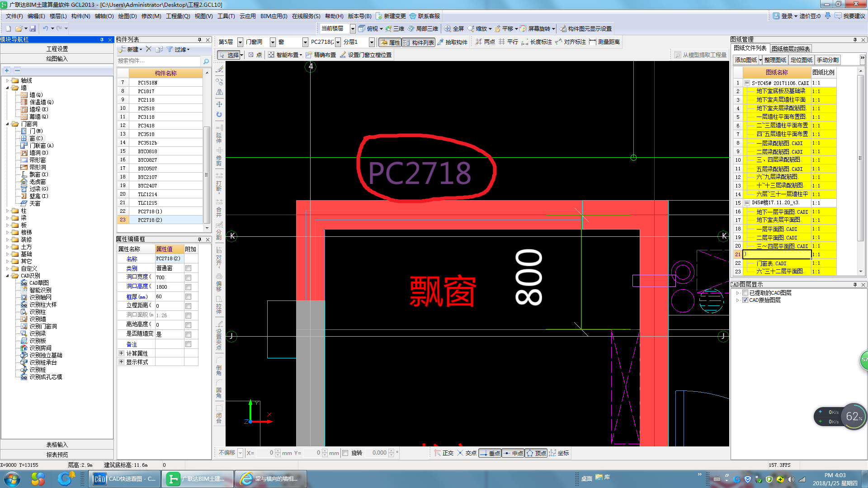Toggle the 属性 properties panel button
Screen dimensions: 868x488
390,42
